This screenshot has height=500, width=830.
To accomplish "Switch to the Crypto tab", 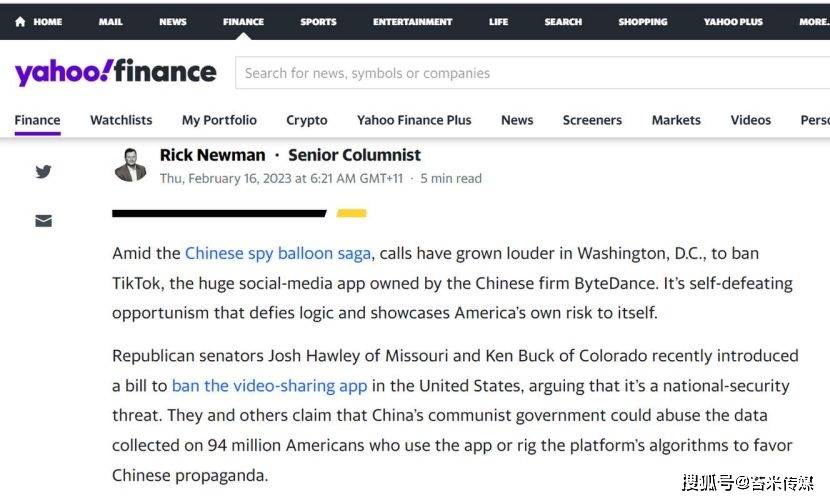I will (x=306, y=120).
